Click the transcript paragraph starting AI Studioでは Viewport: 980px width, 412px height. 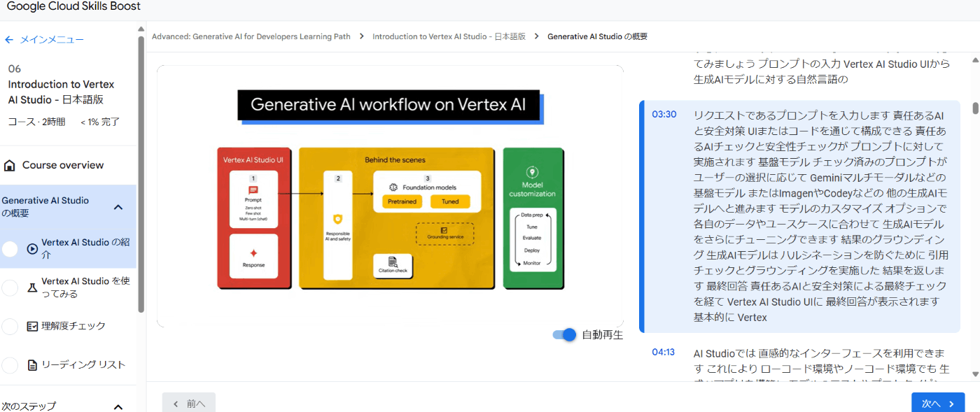[820, 366]
